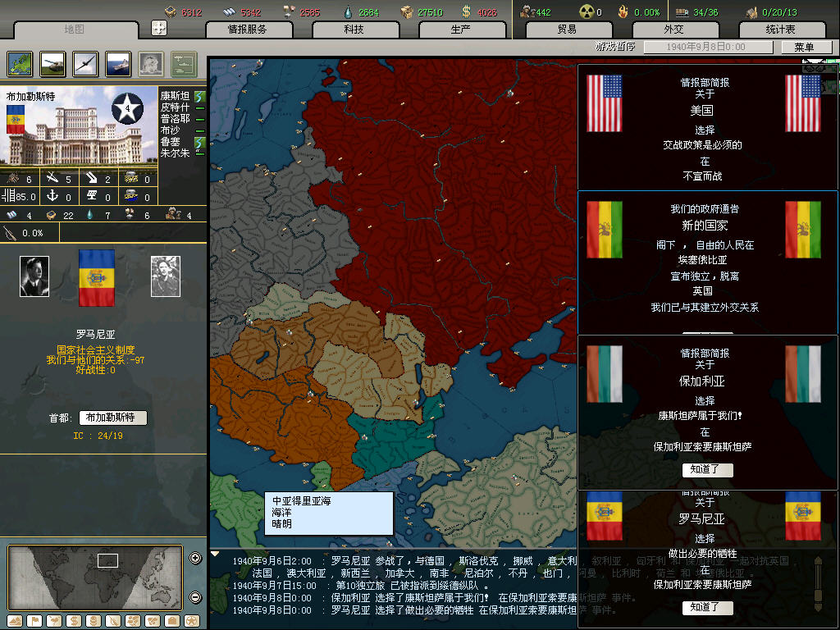The height and width of the screenshot is (630, 840).
Task: Select the land units tank icon
Action: tap(52, 64)
